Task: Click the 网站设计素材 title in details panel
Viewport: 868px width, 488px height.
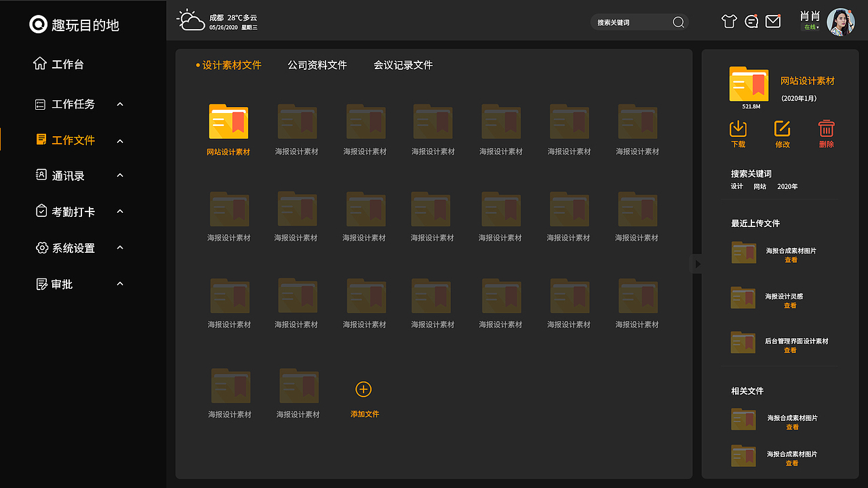Action: [808, 81]
